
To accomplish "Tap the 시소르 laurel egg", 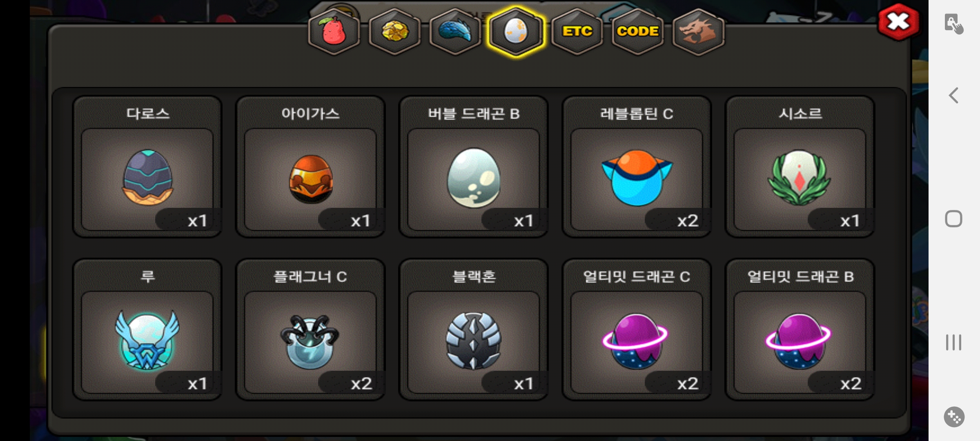I will pos(800,167).
